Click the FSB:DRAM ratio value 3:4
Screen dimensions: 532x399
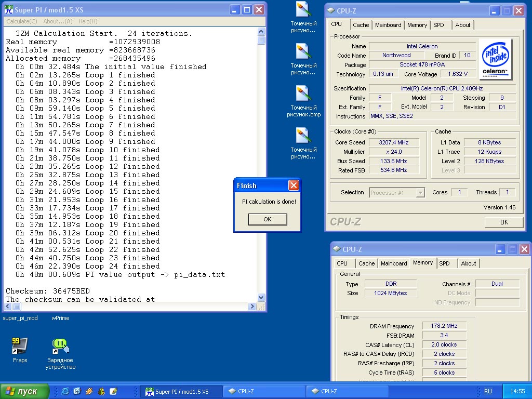click(x=444, y=335)
